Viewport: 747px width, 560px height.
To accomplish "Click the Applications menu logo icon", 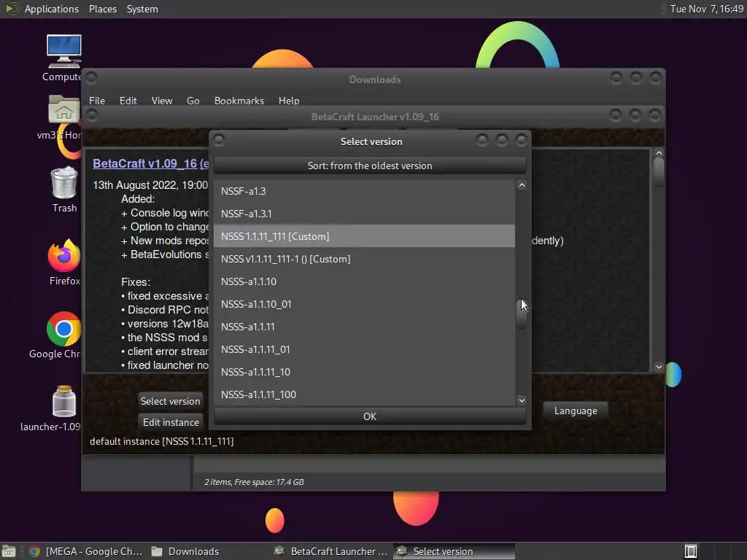I will (x=12, y=9).
